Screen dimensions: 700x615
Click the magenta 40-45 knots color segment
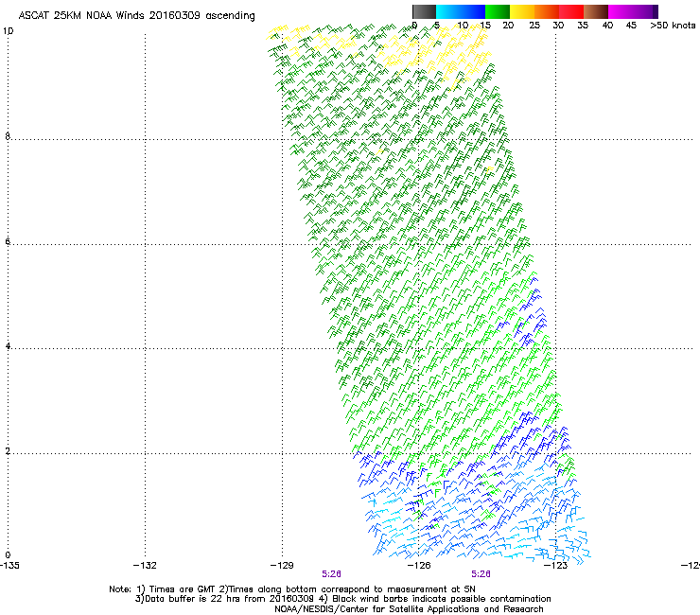pos(621,11)
